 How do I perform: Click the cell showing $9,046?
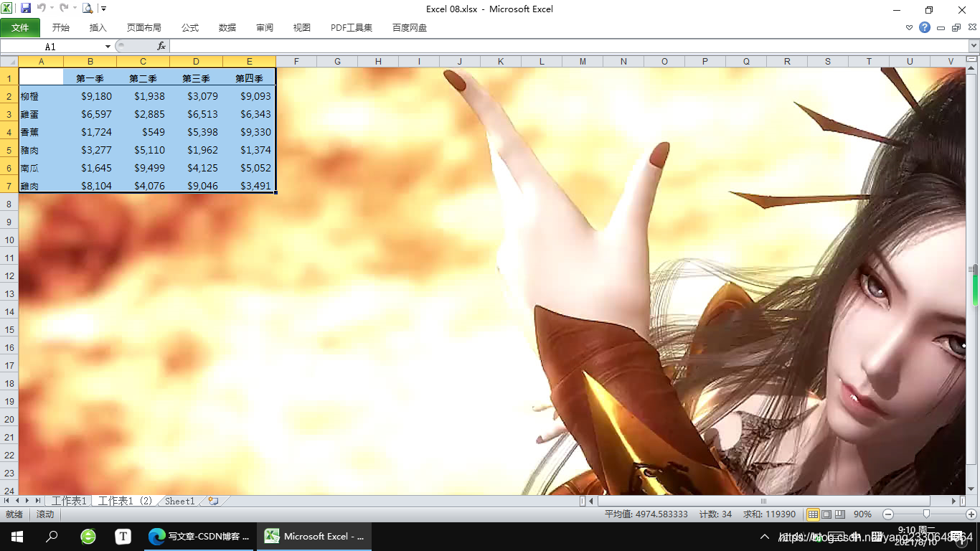point(196,186)
